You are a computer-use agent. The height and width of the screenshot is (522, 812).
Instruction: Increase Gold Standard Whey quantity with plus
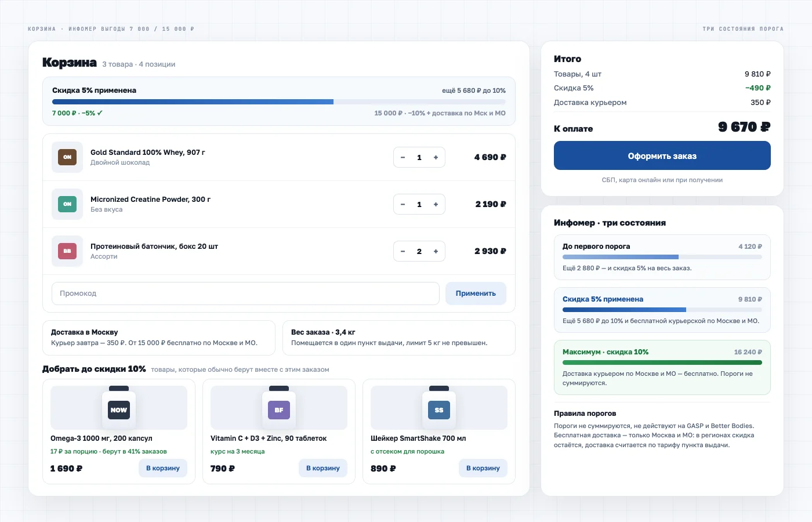436,157
